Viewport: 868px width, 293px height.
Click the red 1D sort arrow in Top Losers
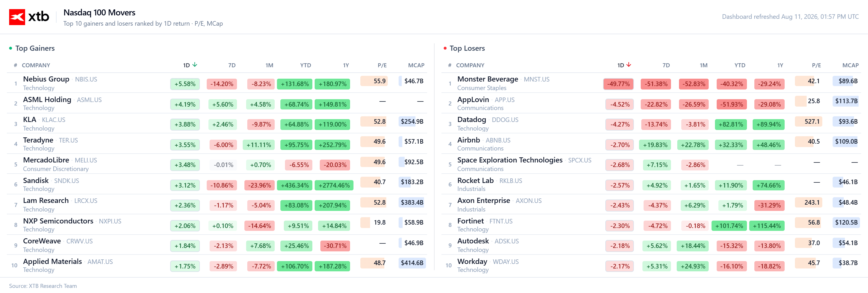tap(629, 65)
